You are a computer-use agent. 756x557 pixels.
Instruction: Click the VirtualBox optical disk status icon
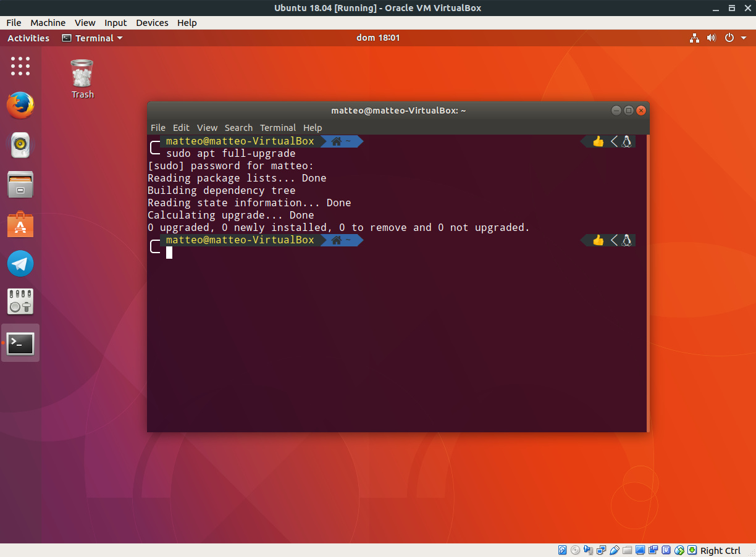[x=575, y=550]
